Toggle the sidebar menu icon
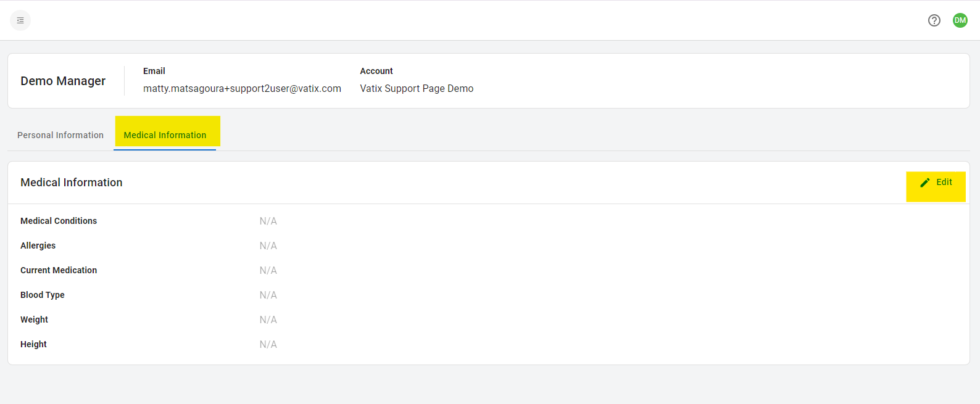The image size is (980, 404). (x=20, y=20)
